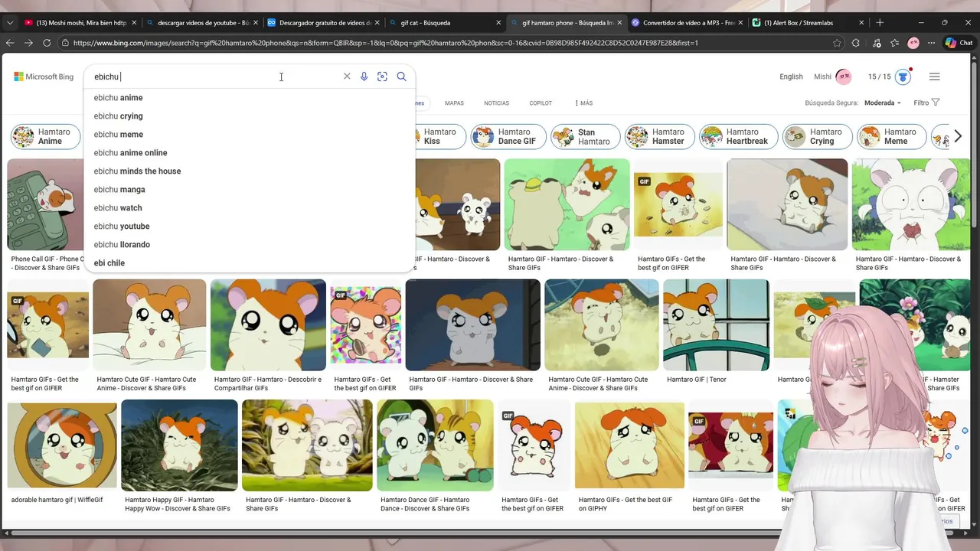Screen dimensions: 980x551
Task: Open MAPAS search category
Action: tap(454, 103)
